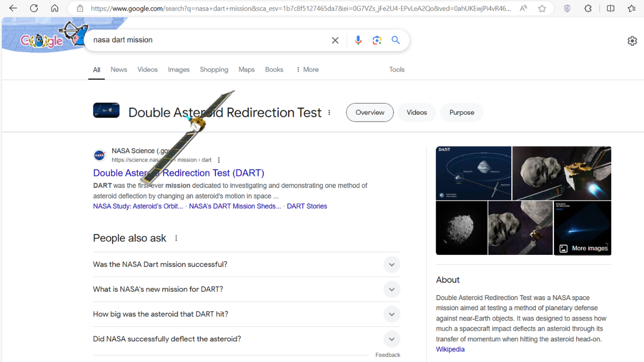Select the Overview chip
The height and width of the screenshot is (362, 644).
click(x=370, y=113)
